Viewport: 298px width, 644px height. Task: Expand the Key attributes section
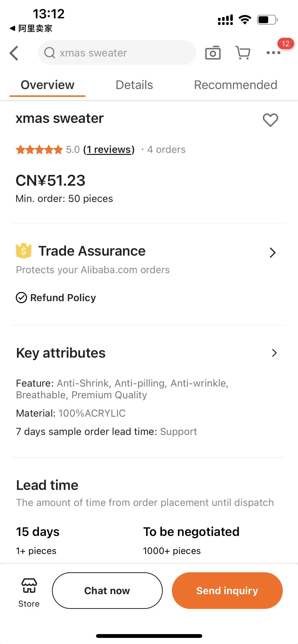click(274, 353)
